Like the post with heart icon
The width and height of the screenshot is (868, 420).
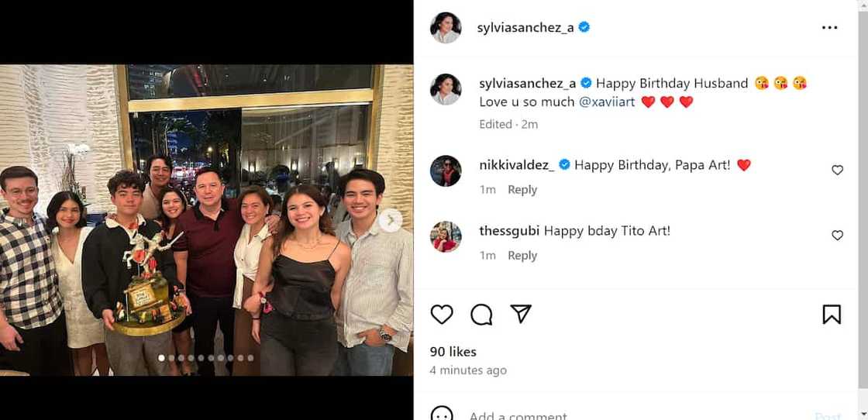(442, 314)
